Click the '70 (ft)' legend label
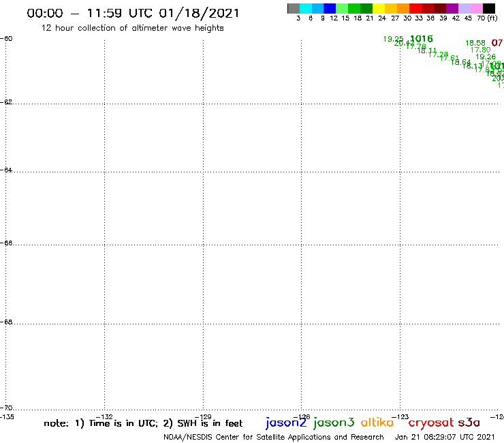The height and width of the screenshot is (443, 504). click(487, 18)
